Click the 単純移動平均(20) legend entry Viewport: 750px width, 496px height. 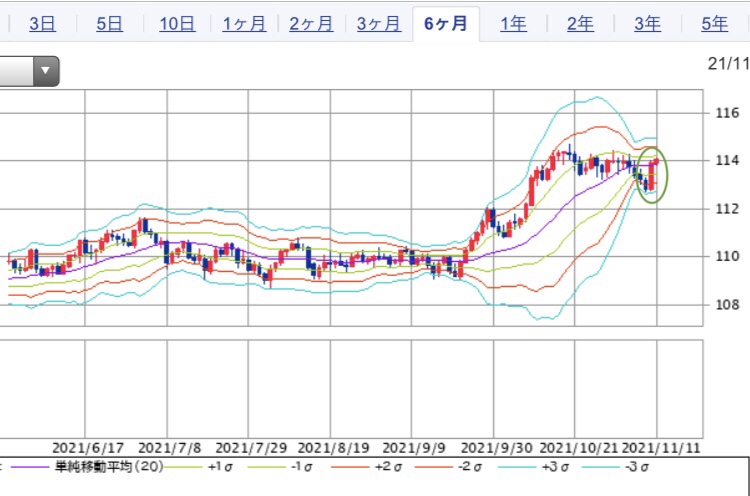[109, 466]
